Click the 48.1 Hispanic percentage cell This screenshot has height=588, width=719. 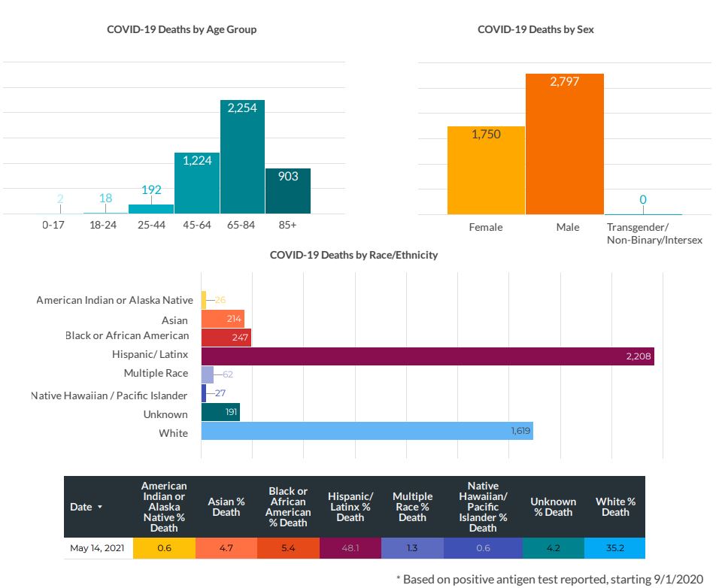[x=350, y=548]
